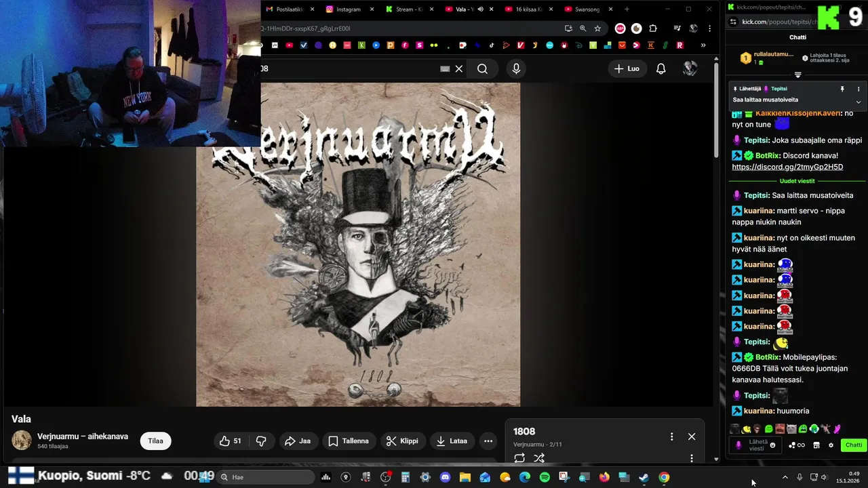Image resolution: width=868 pixels, height=488 pixels.
Task: Open Firefox from the taskbar
Action: pyautogui.click(x=604, y=477)
